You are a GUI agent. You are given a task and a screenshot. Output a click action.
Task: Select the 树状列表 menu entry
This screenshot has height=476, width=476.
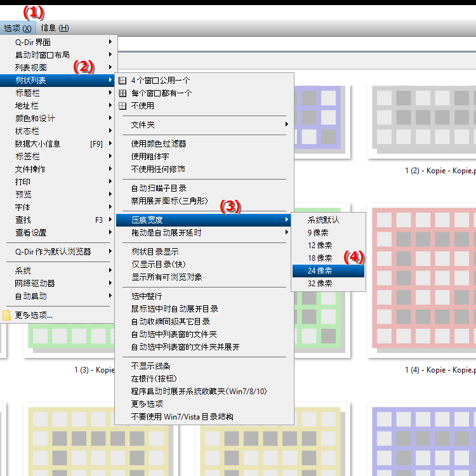[57, 80]
